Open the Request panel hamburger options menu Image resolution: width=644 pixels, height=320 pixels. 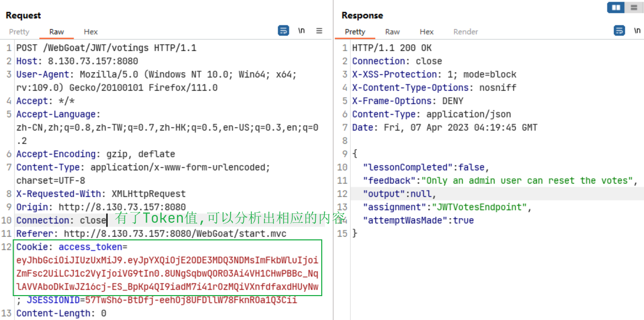[x=319, y=31]
